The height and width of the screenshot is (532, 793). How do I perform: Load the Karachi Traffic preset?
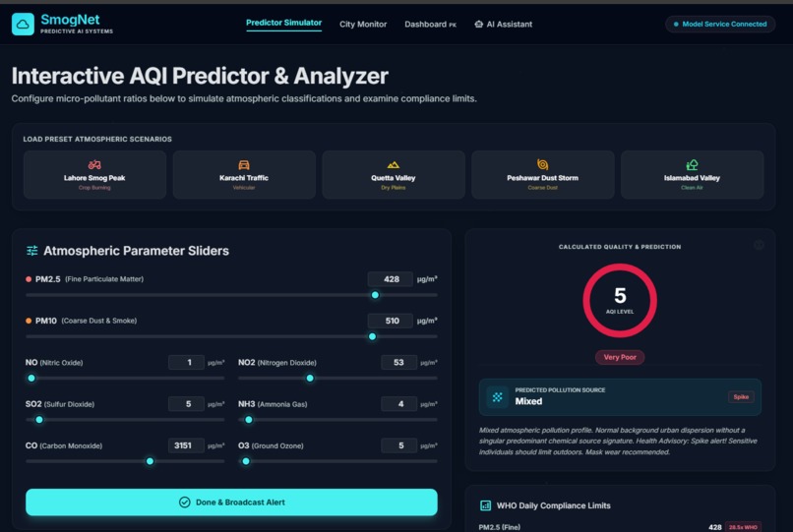[244, 174]
